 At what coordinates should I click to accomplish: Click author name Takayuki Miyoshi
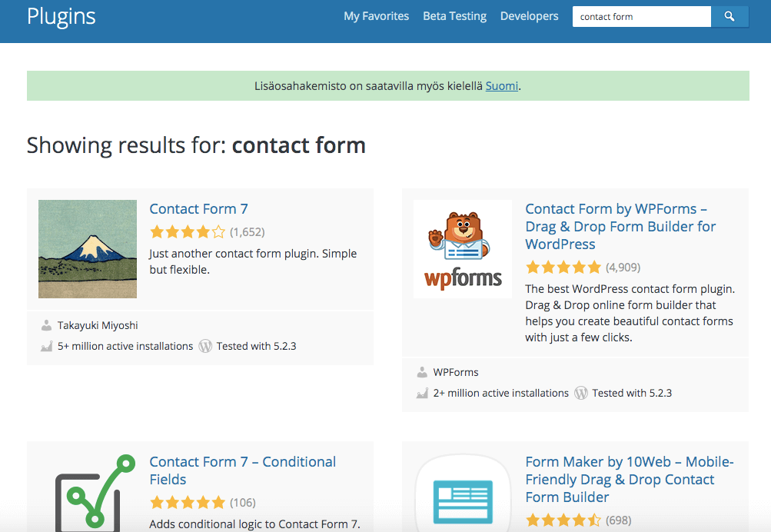point(98,325)
